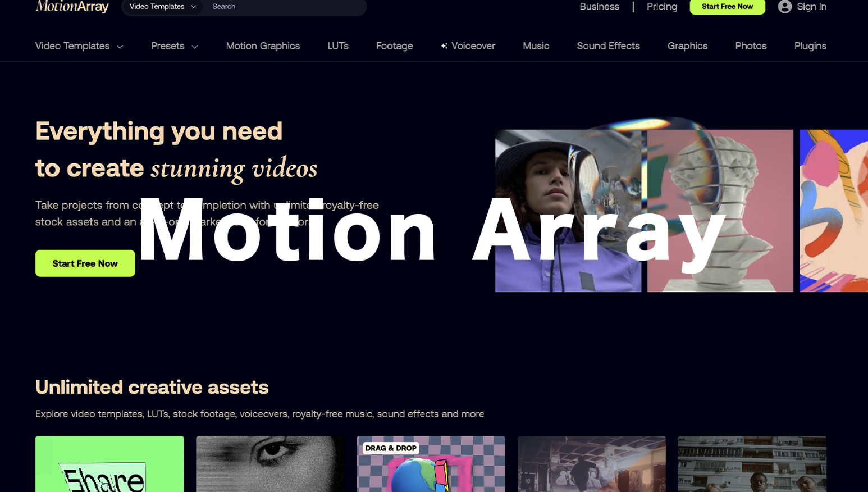Click the Explore video templates description text
This screenshot has height=492, width=868.
pos(259,414)
